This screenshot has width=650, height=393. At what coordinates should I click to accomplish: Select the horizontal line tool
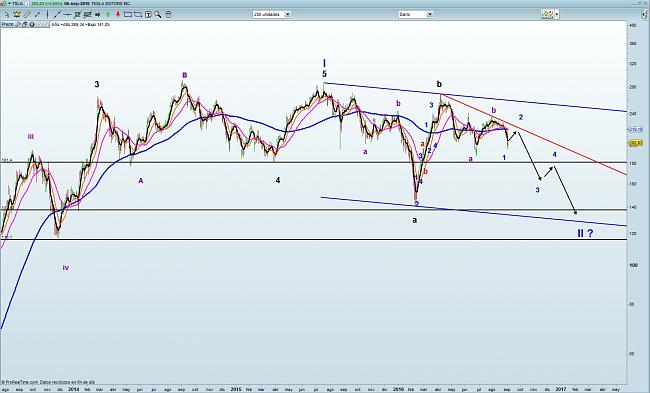[x=68, y=15]
